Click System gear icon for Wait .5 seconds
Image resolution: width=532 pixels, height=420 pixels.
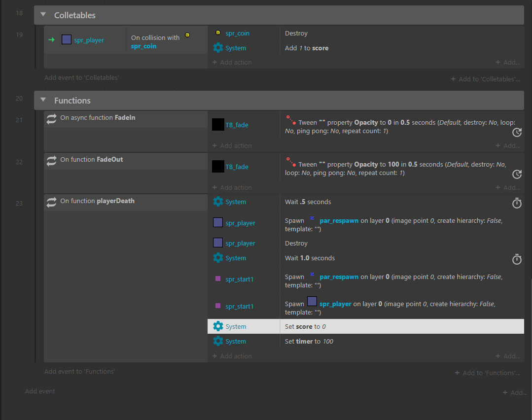click(x=218, y=202)
